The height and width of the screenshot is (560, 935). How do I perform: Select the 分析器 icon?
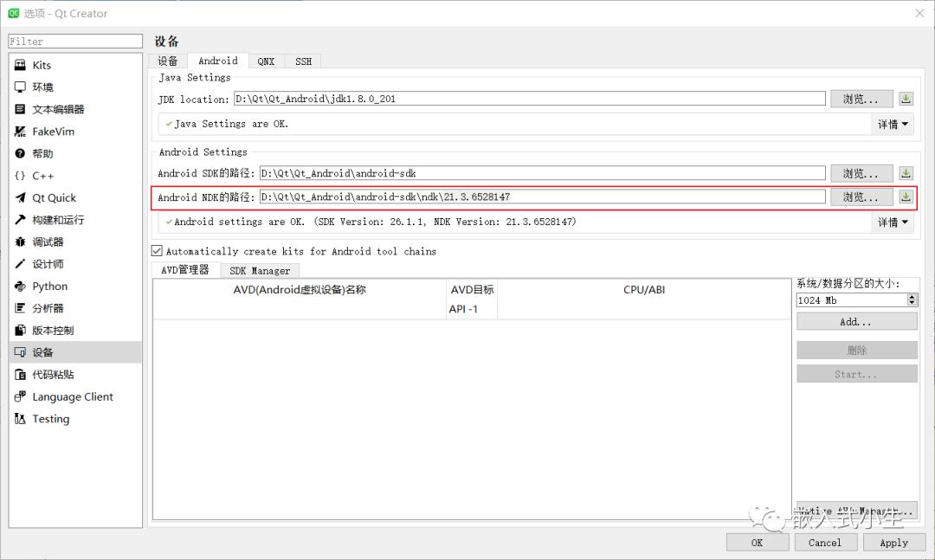coord(20,308)
